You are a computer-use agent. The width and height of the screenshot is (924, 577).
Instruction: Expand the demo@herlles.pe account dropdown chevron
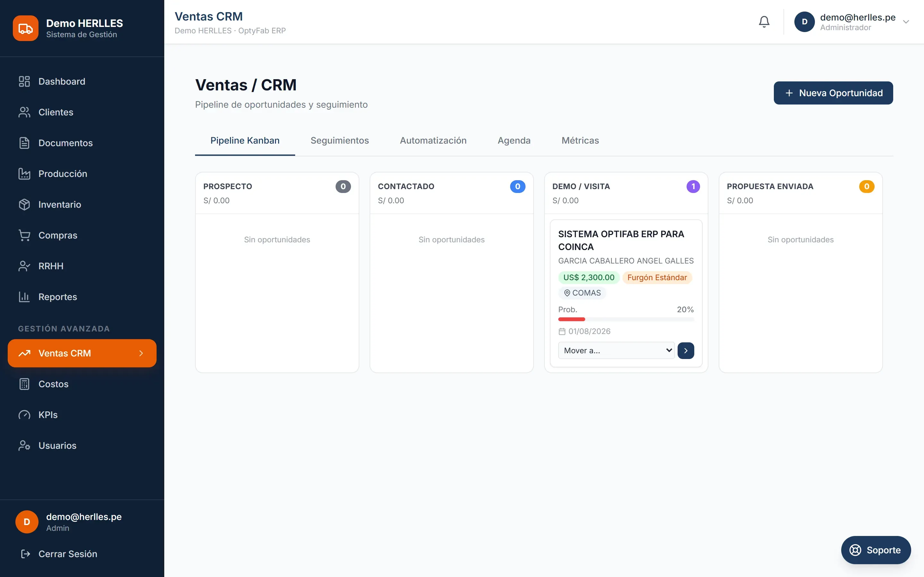pyautogui.click(x=906, y=22)
